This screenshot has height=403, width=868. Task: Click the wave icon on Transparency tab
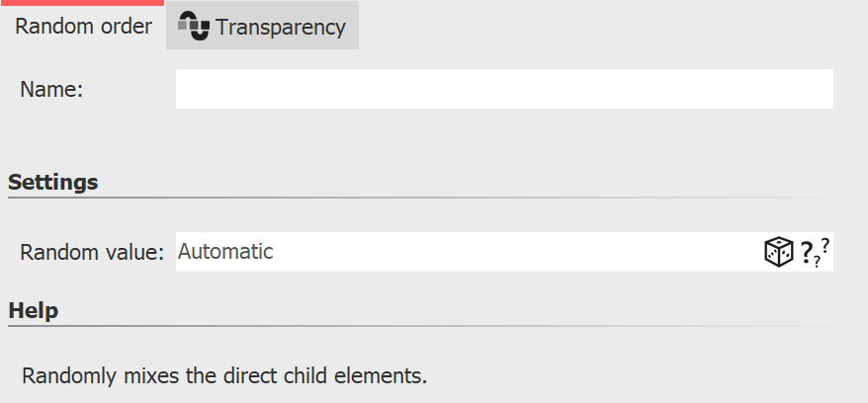click(194, 27)
